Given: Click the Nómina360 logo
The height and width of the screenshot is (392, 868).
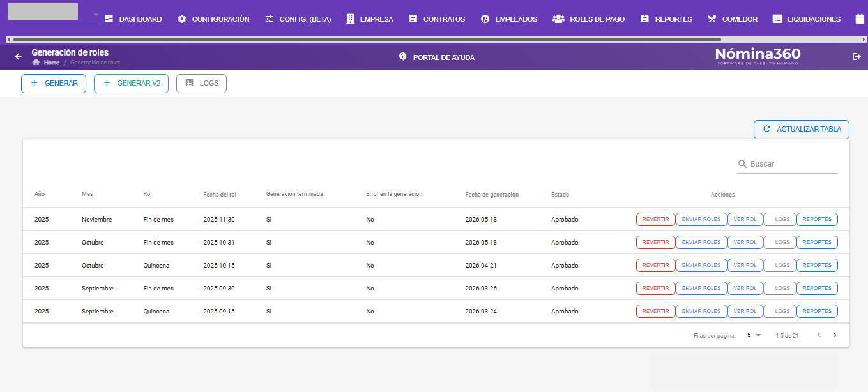Looking at the screenshot, I should click(x=758, y=56).
